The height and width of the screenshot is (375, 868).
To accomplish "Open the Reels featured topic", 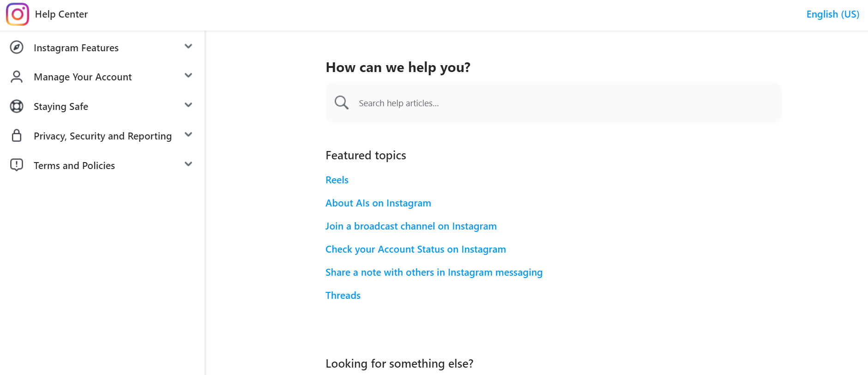I will click(337, 180).
